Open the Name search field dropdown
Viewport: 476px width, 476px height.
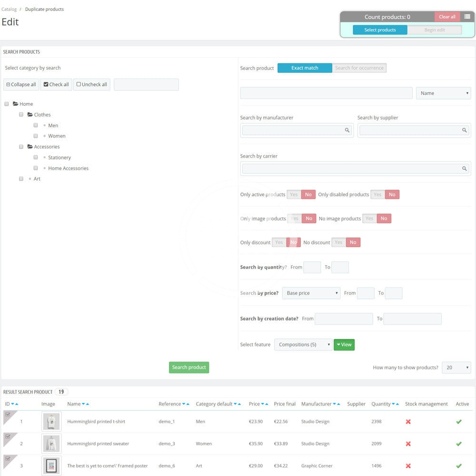[443, 93]
